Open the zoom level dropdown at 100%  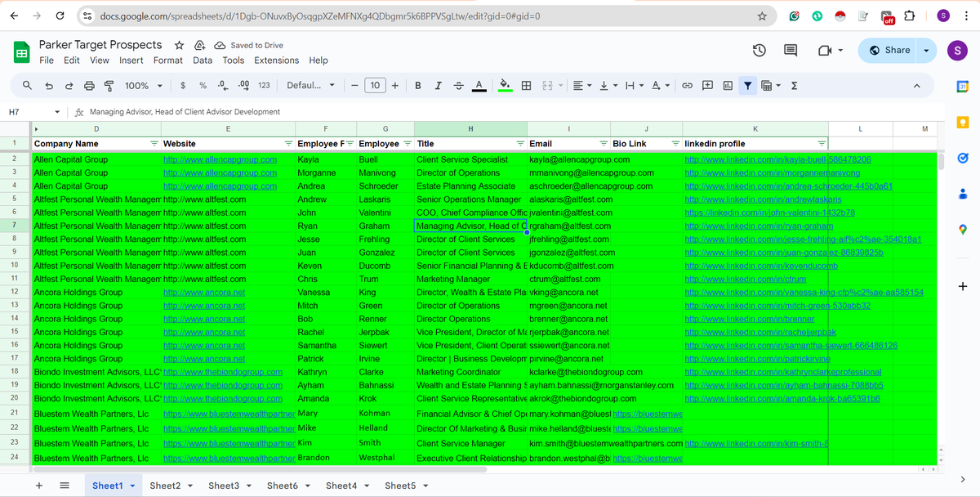click(x=143, y=85)
